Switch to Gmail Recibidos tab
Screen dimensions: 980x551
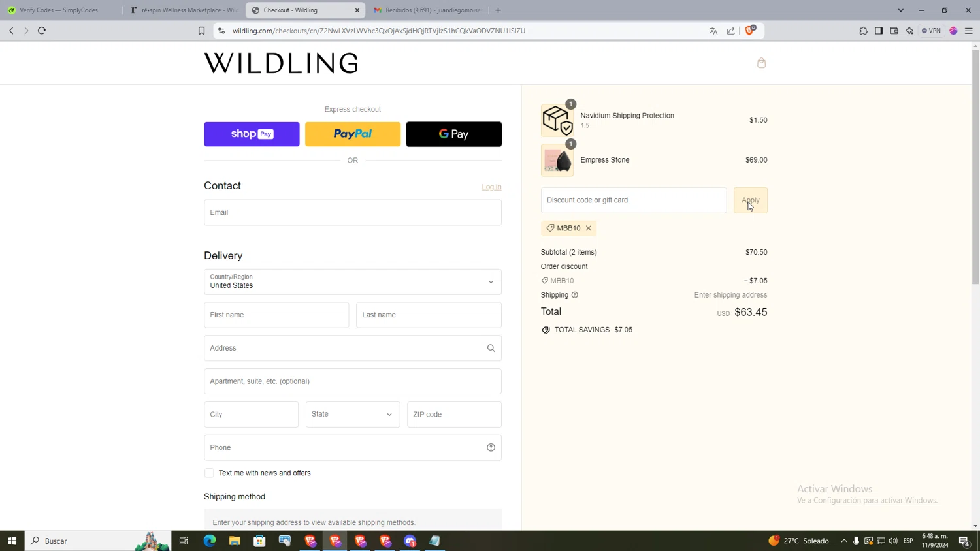[x=428, y=10]
